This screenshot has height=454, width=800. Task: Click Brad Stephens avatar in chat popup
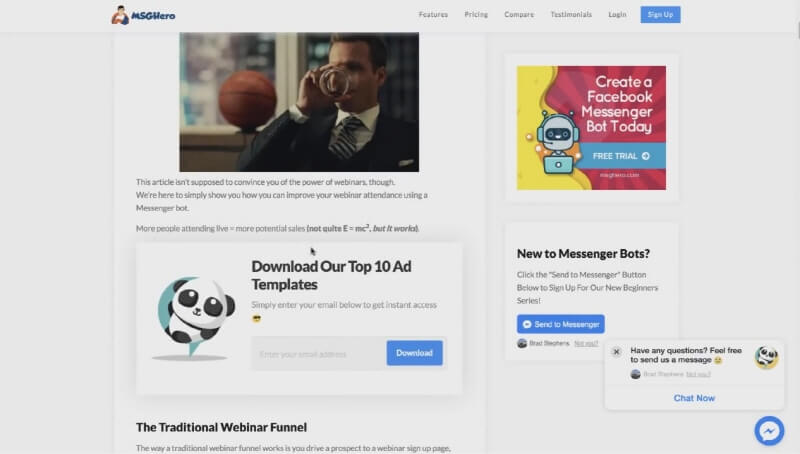(635, 374)
